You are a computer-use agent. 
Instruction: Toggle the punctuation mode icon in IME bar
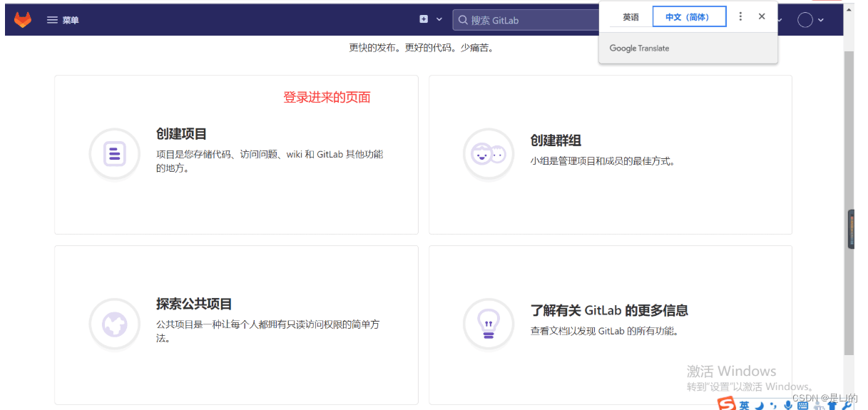point(773,406)
